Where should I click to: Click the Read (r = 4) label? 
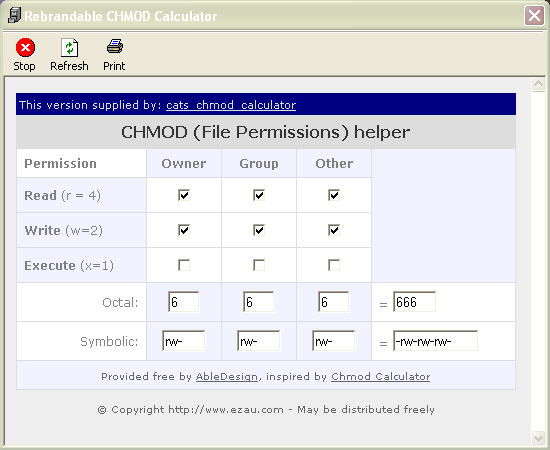pos(62,195)
